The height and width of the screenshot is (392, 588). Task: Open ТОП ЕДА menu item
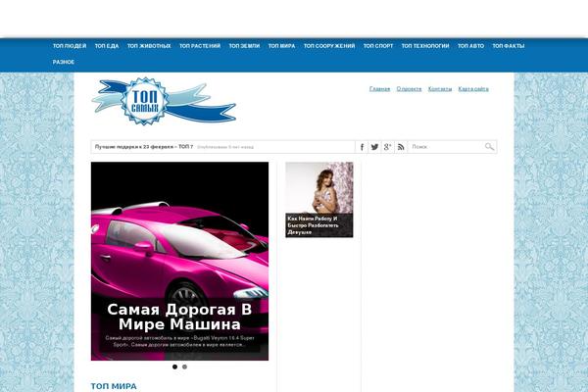coord(107,46)
